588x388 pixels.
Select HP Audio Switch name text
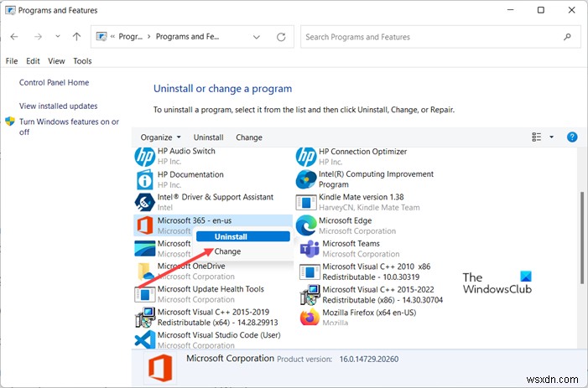[x=186, y=152]
